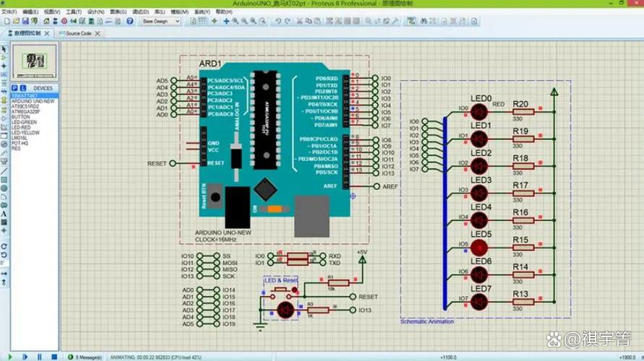Click the Save Project disk icon
Viewport: 644px width, 361px height.
[25, 21]
